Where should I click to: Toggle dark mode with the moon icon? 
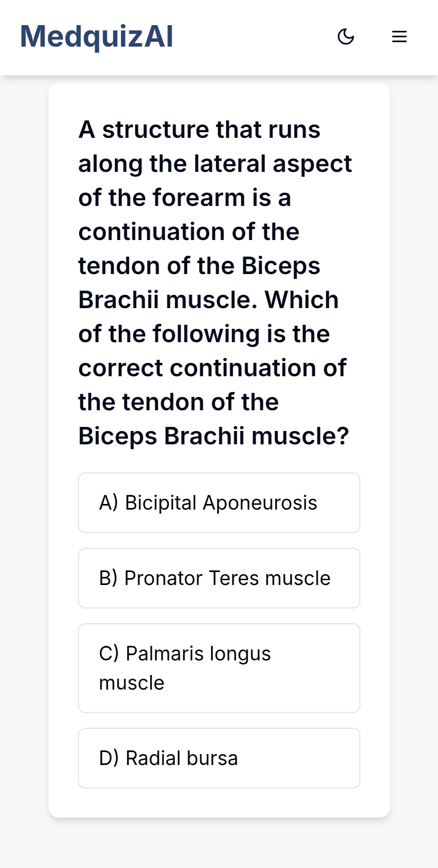[346, 36]
